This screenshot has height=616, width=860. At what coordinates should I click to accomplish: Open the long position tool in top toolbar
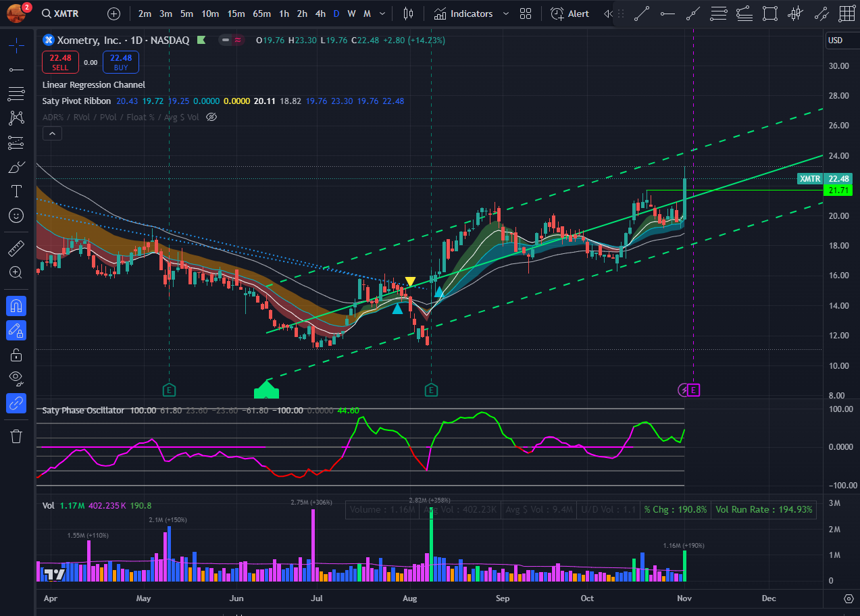pyautogui.click(x=795, y=13)
